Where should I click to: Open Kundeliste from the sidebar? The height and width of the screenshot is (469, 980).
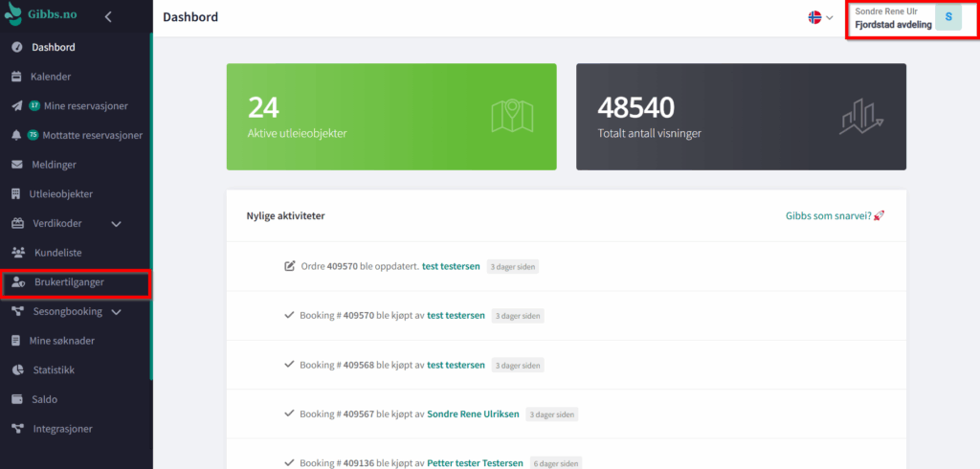click(57, 253)
